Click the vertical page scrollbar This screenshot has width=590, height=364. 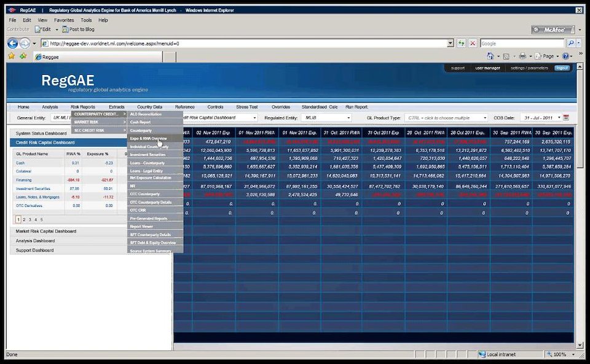[x=580, y=206]
